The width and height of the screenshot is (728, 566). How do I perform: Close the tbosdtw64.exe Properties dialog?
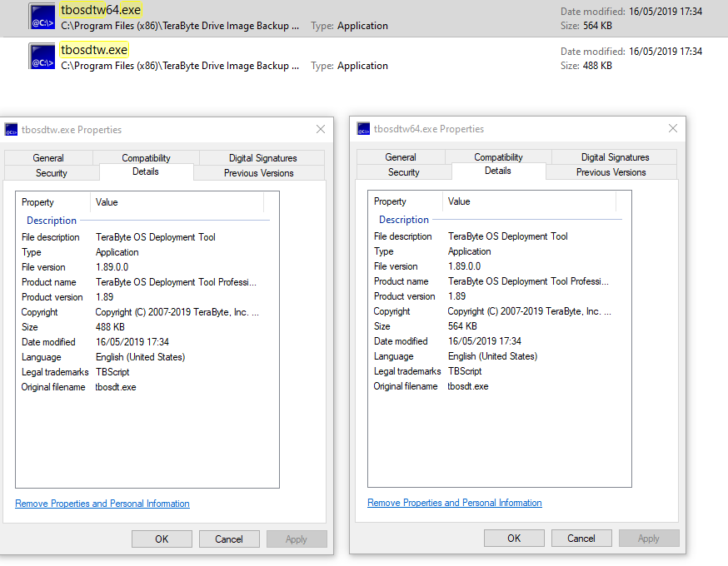point(673,128)
